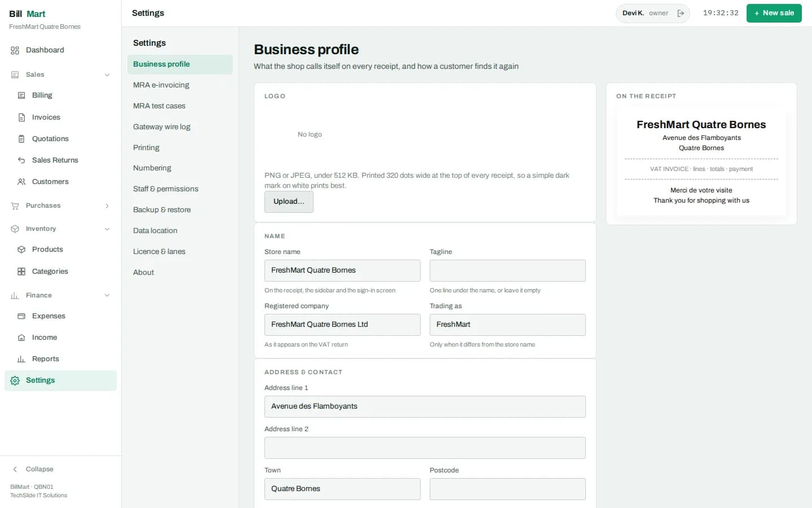Click the empty Tagline field

tap(507, 270)
